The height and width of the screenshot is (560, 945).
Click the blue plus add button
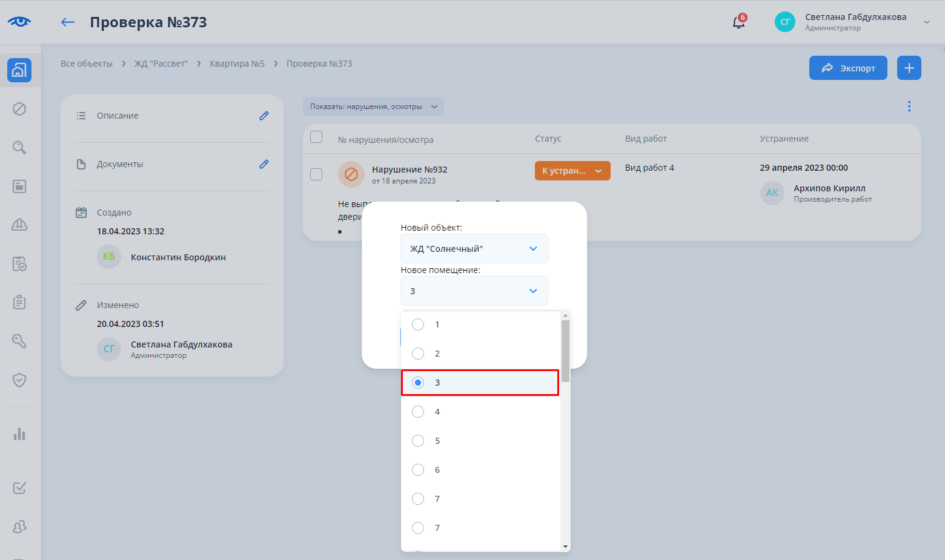pyautogui.click(x=909, y=68)
